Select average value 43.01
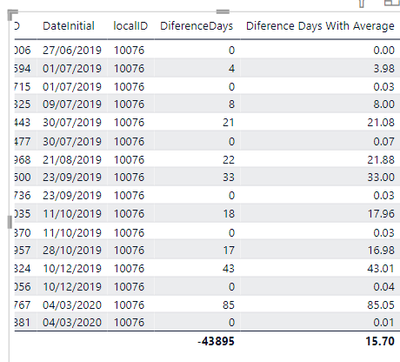This screenshot has height=362, width=400. pyautogui.click(x=381, y=268)
